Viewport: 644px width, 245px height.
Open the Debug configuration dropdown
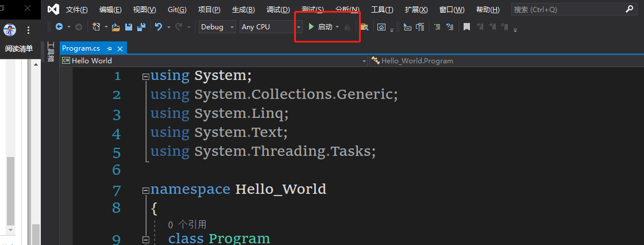pyautogui.click(x=218, y=26)
